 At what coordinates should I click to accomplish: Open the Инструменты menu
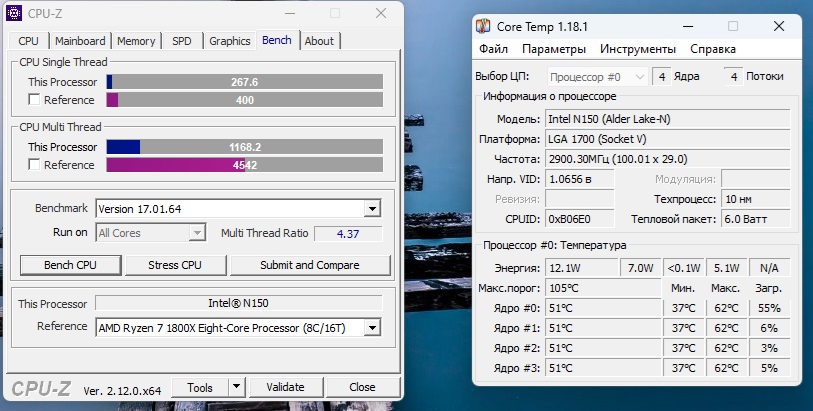638,49
